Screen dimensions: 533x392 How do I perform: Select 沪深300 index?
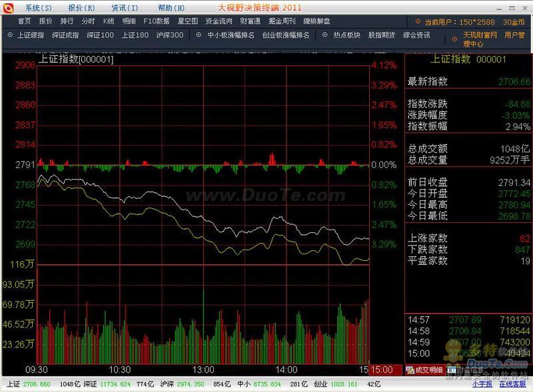[170, 35]
